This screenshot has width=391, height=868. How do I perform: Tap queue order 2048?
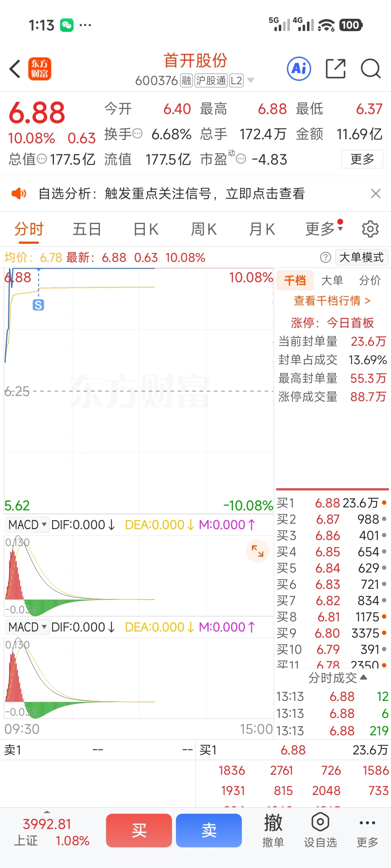(x=326, y=791)
